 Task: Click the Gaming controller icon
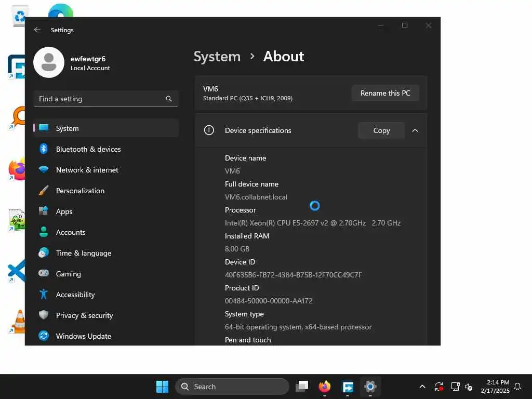pos(44,273)
